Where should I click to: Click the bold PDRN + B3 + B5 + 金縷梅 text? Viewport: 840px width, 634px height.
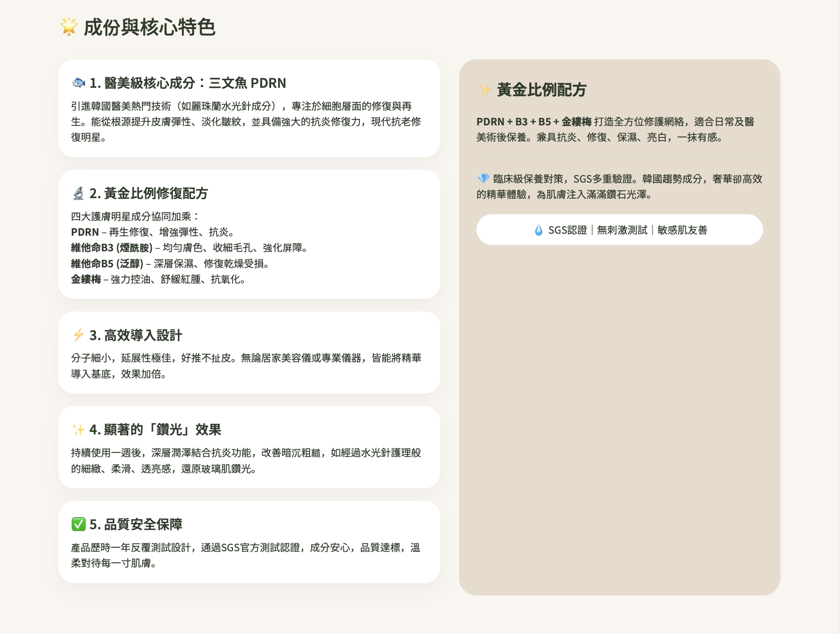point(534,122)
